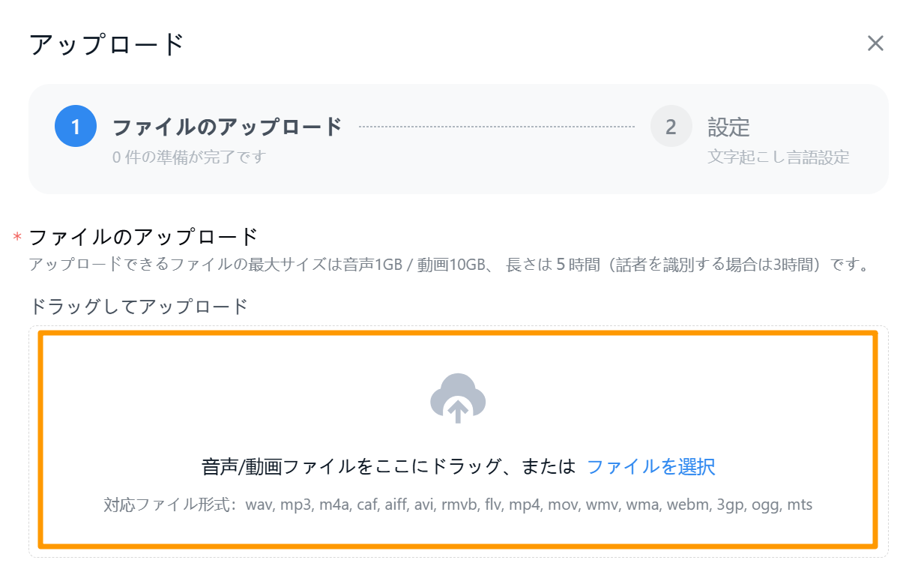Close the アップロード dialog with X
Viewport: 924px width, 569px height.
(875, 43)
